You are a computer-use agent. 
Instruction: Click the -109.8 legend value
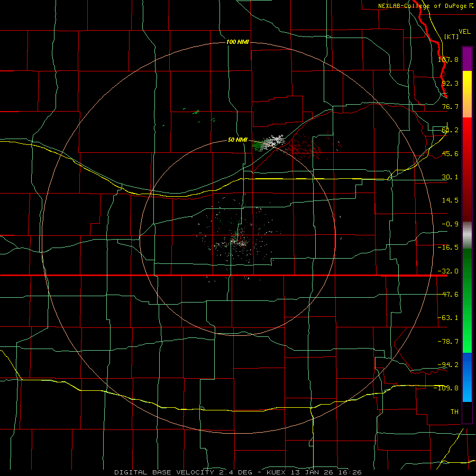pyautogui.click(x=446, y=388)
